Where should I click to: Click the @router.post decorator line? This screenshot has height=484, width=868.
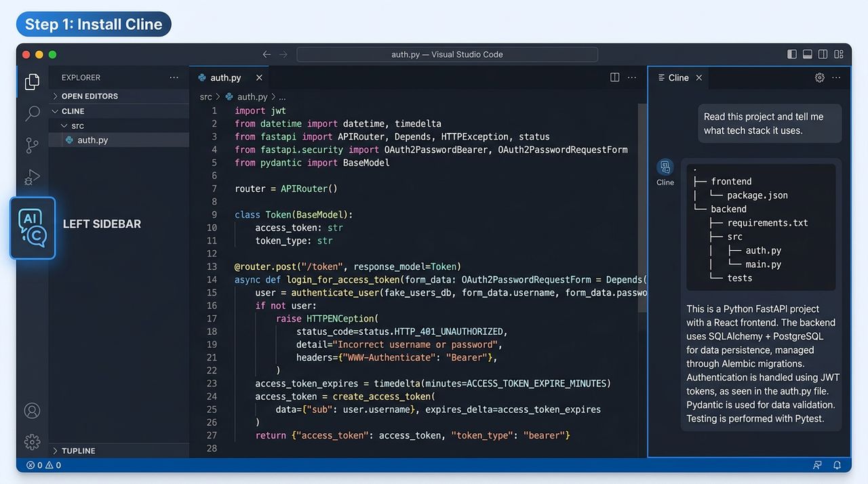[347, 266]
